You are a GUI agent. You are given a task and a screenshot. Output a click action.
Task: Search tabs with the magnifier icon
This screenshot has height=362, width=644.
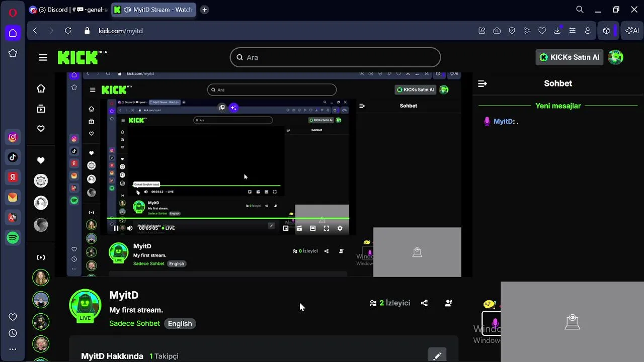point(580,10)
